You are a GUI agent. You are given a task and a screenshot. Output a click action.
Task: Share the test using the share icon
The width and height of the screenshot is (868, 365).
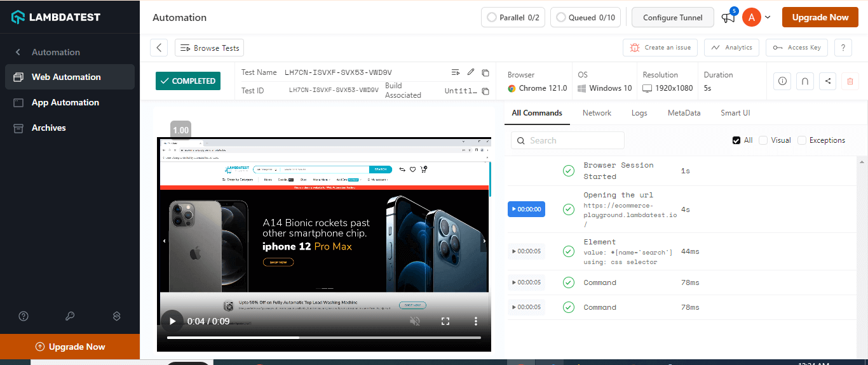(x=827, y=81)
